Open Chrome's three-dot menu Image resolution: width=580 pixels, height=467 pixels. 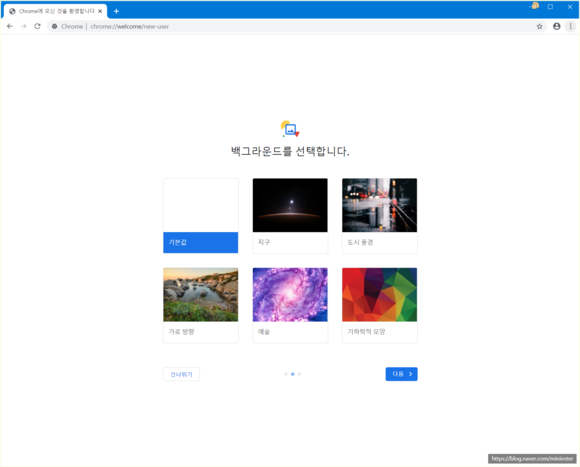[570, 26]
